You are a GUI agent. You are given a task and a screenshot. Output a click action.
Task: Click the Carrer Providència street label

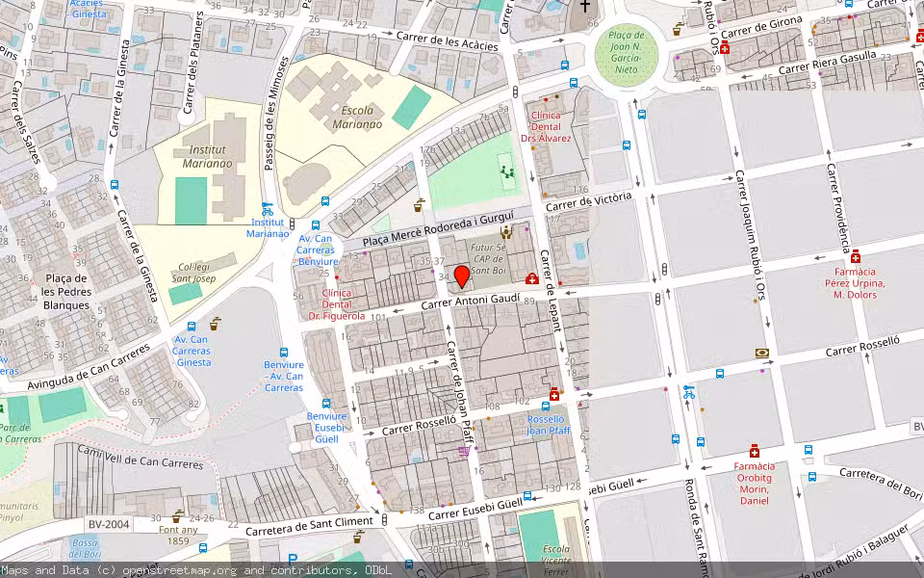click(838, 208)
